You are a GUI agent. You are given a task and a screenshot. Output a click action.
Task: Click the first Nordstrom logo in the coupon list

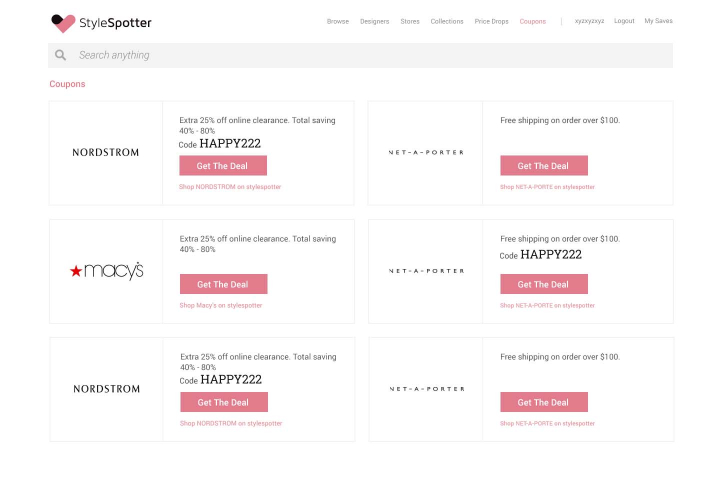point(106,153)
